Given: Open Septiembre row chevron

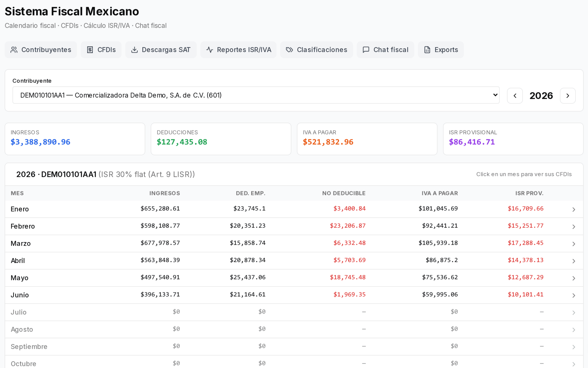Looking at the screenshot, I should point(574,347).
